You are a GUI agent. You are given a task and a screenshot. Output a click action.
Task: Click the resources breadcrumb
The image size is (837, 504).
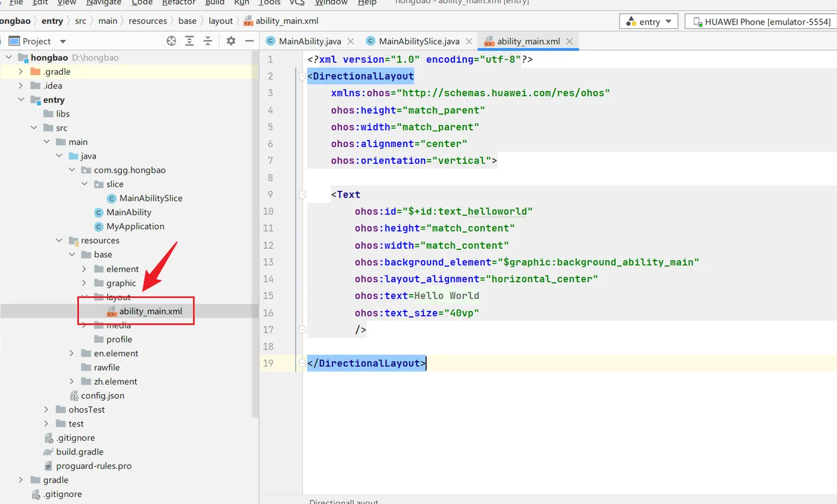(148, 21)
